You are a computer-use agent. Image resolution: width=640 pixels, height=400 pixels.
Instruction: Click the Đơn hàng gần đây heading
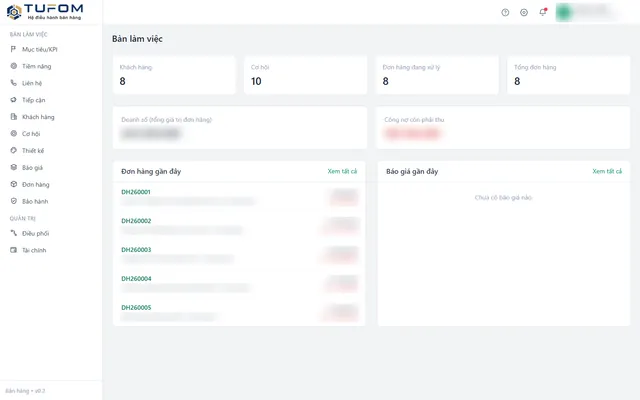pos(151,171)
